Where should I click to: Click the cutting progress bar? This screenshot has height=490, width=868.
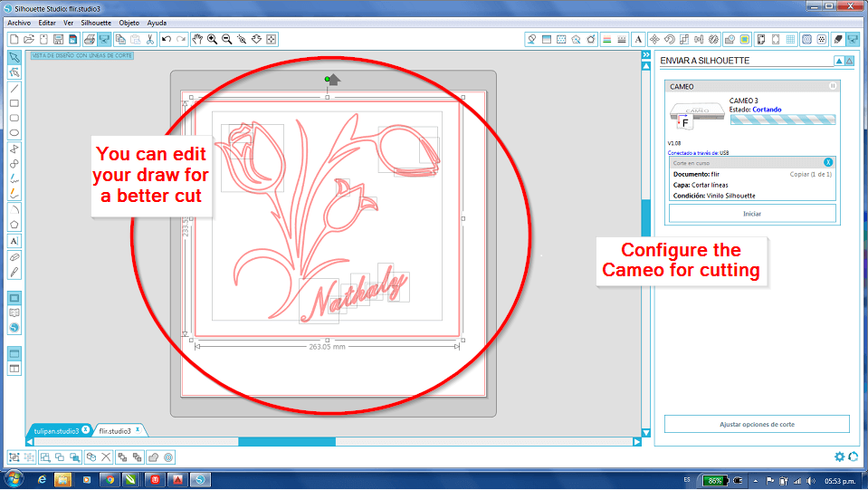[783, 120]
